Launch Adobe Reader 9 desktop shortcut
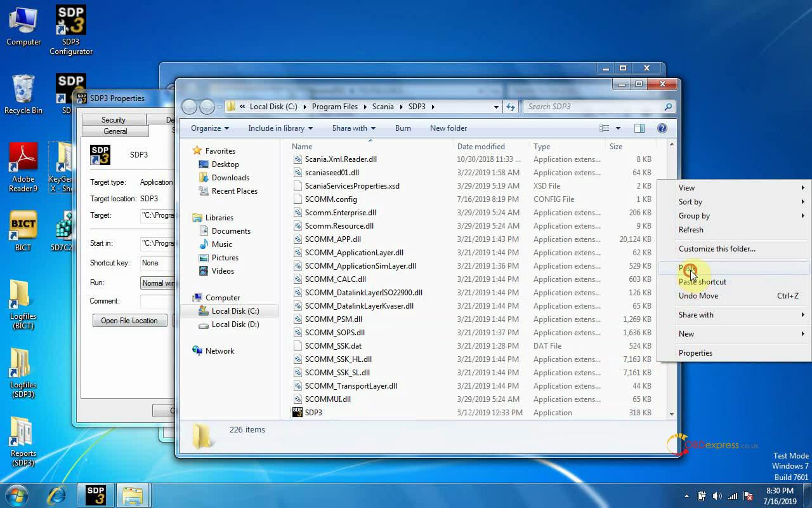This screenshot has height=508, width=812. pos(23,166)
